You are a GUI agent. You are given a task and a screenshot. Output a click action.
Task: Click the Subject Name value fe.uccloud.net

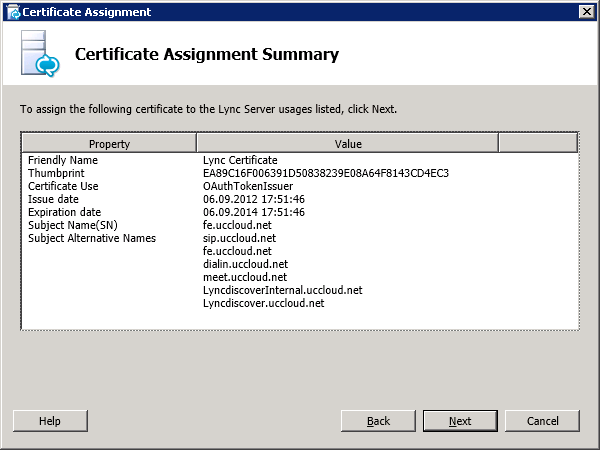[237, 225]
